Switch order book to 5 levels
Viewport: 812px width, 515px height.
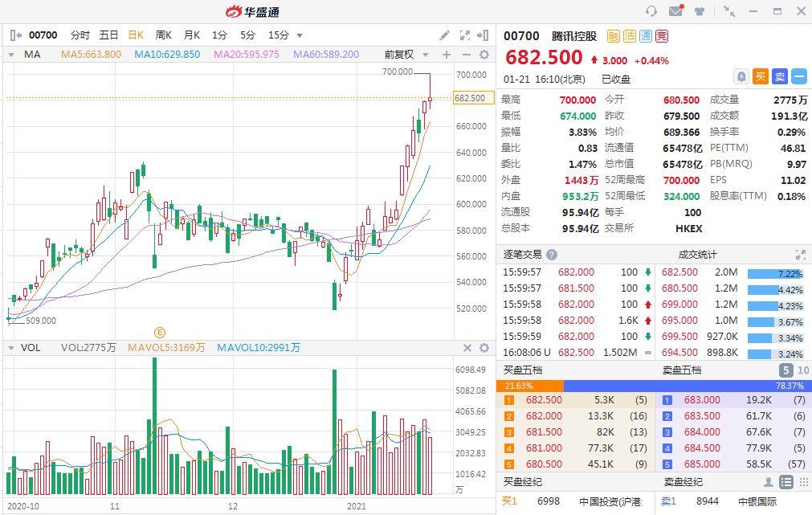pos(786,370)
